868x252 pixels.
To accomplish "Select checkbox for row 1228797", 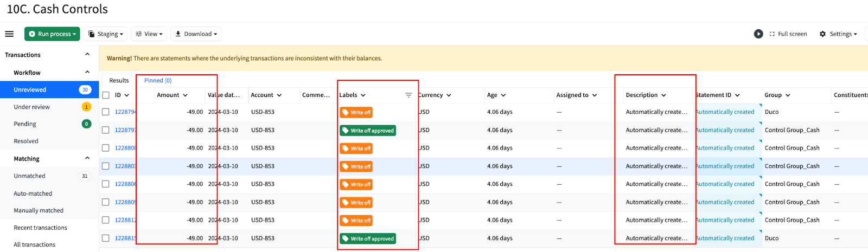I will pos(106,130).
